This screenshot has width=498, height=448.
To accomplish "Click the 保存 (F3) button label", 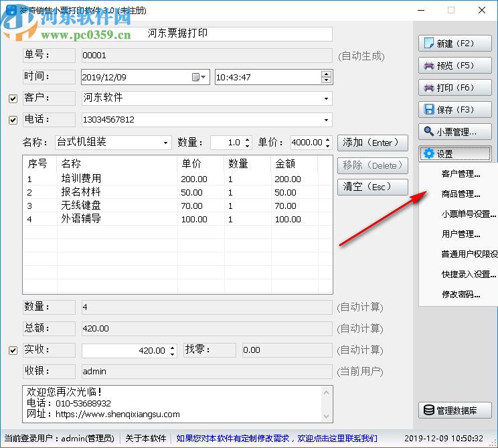I will point(455,110).
